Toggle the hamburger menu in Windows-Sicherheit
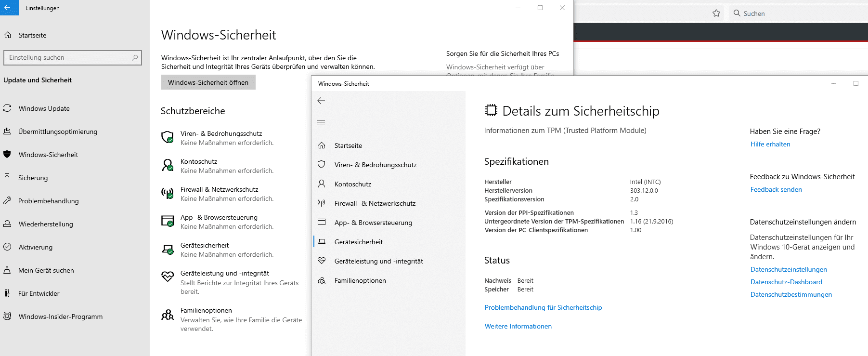868x356 pixels. pyautogui.click(x=322, y=122)
